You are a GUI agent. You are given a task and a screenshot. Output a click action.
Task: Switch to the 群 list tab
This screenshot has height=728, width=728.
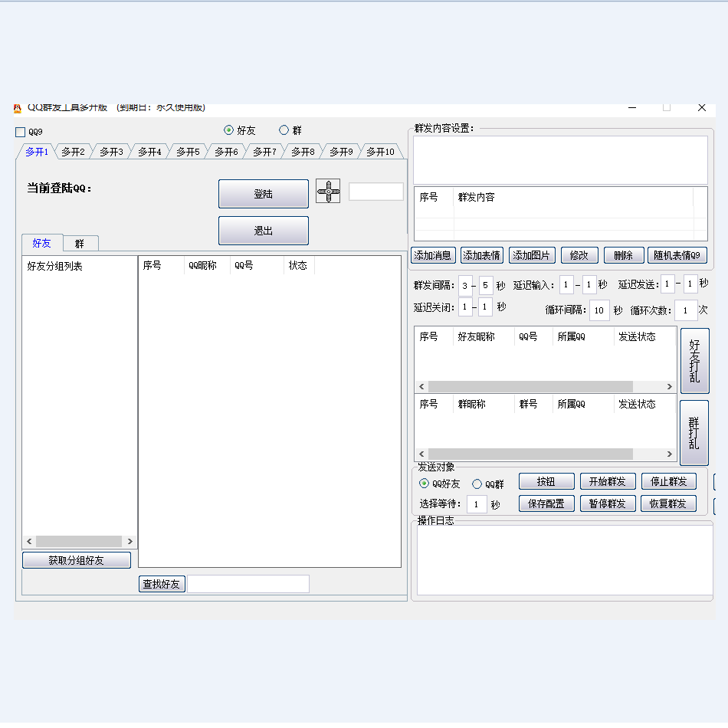click(x=80, y=244)
